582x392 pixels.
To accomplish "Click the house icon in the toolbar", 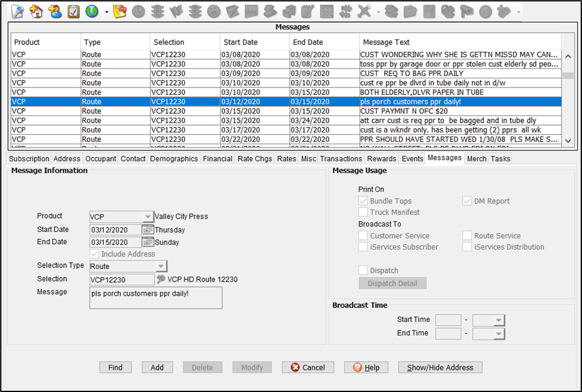I will 36,11.
